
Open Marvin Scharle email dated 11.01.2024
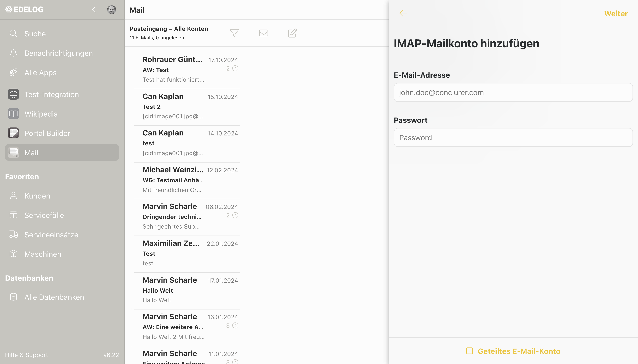[x=187, y=356]
